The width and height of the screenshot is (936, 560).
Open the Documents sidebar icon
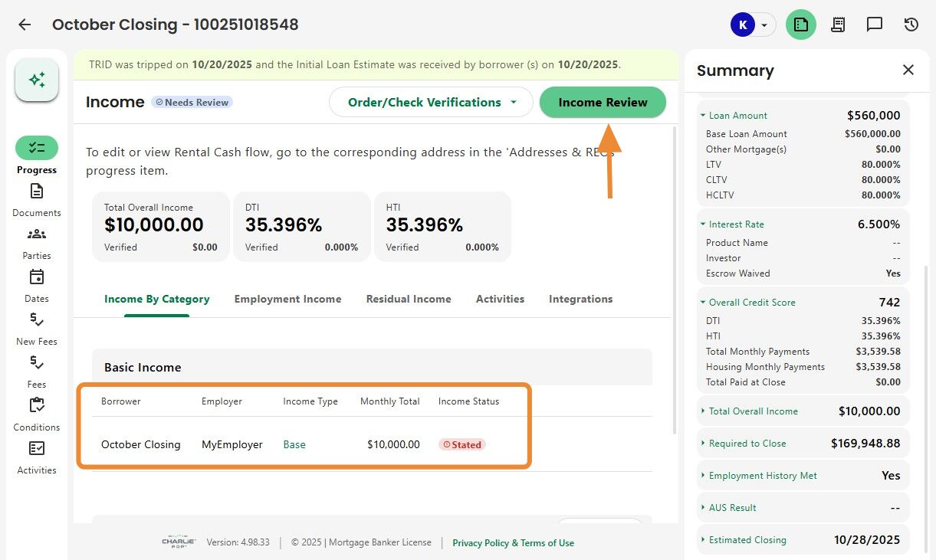pos(37,191)
